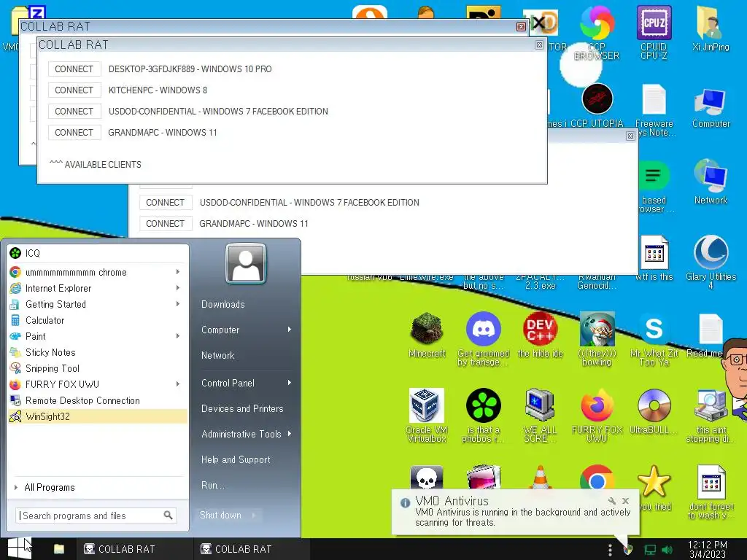Image resolution: width=747 pixels, height=560 pixels.
Task: Open Remote Desktop Connection from start menu
Action: (x=98, y=400)
